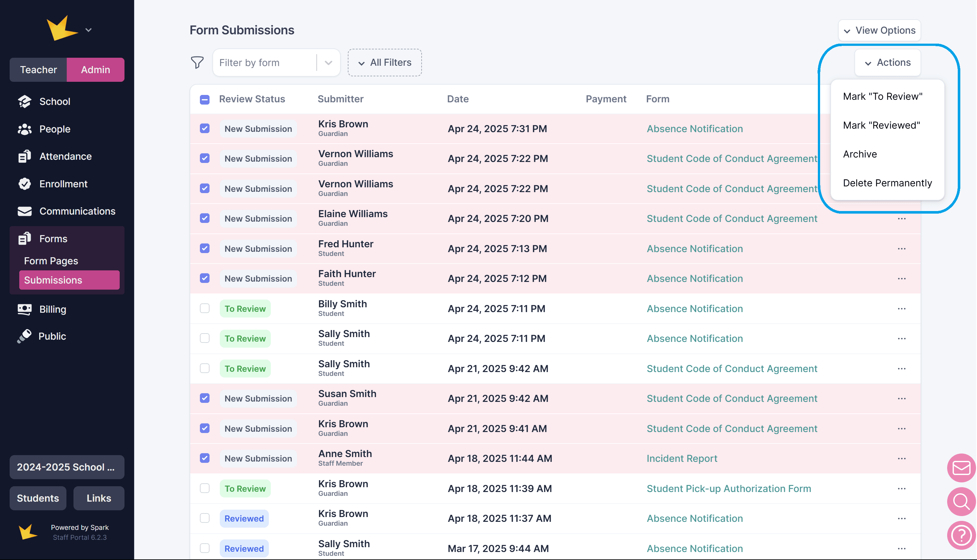Switch to the Teacher view button
This screenshot has width=977, height=560.
[x=39, y=70]
